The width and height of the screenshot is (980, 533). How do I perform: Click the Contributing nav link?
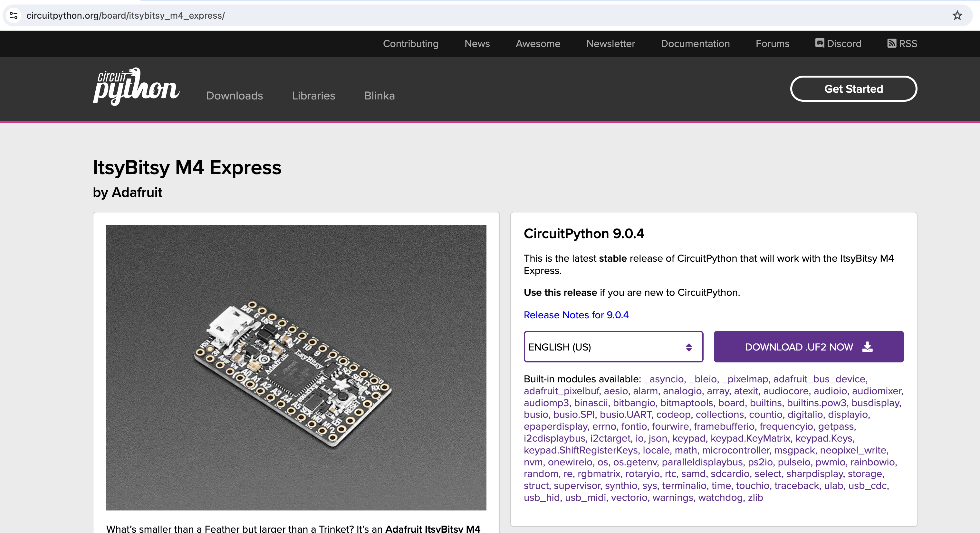coord(410,44)
